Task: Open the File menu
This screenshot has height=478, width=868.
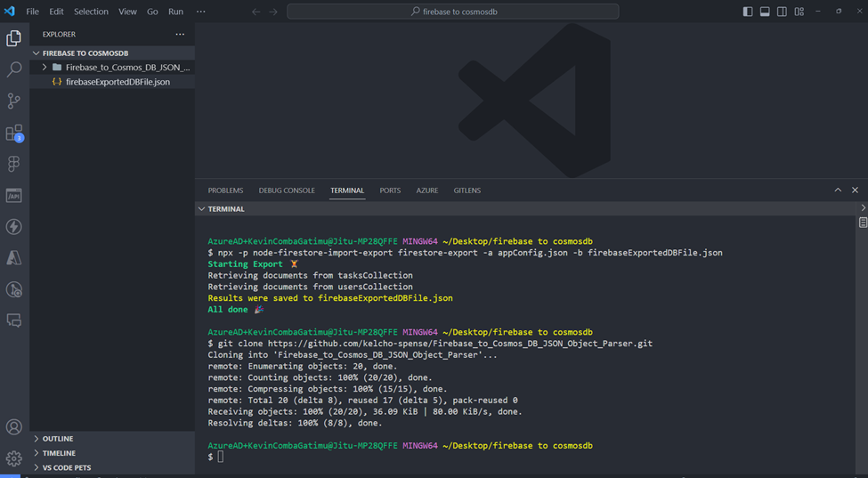Action: tap(33, 12)
